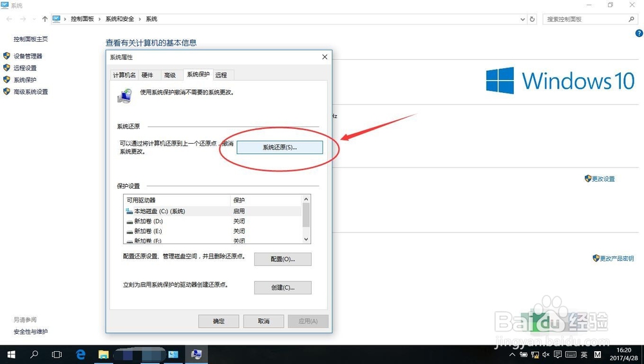Image resolution: width=644 pixels, height=364 pixels.
Task: Switch to the 硬件 tab
Action: click(147, 75)
